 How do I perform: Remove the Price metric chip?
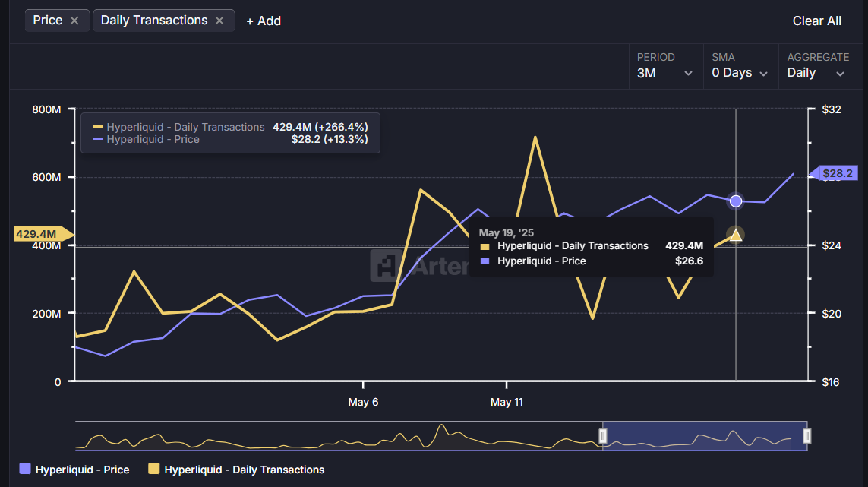(74, 21)
